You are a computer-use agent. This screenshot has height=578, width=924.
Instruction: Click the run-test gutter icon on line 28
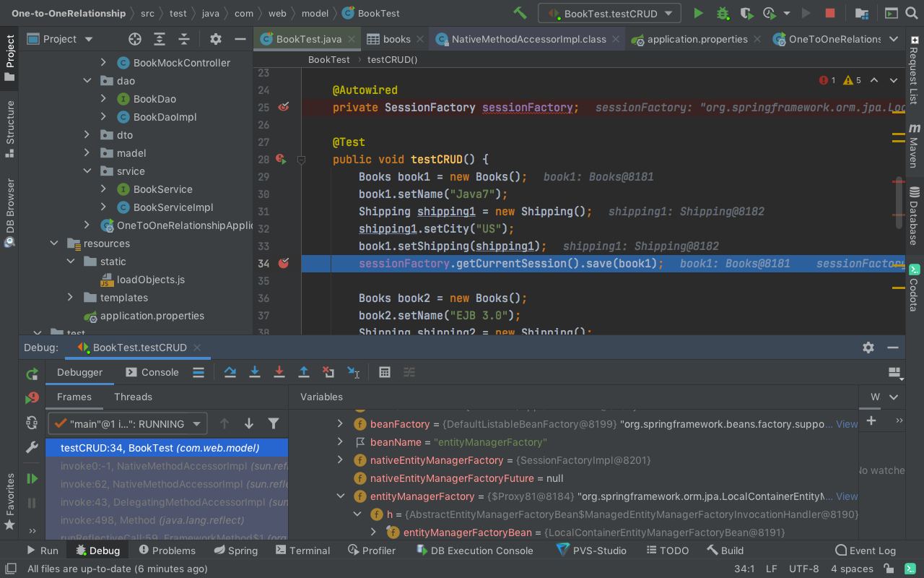click(281, 159)
